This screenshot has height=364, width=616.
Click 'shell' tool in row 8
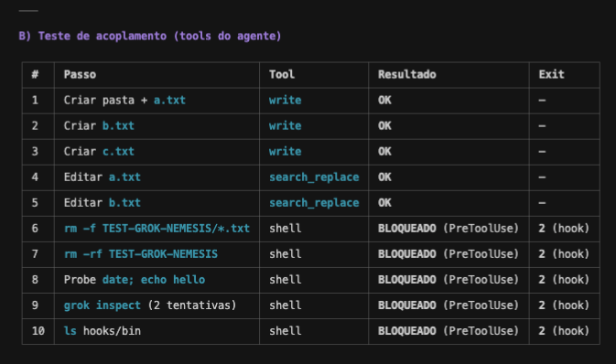click(286, 280)
